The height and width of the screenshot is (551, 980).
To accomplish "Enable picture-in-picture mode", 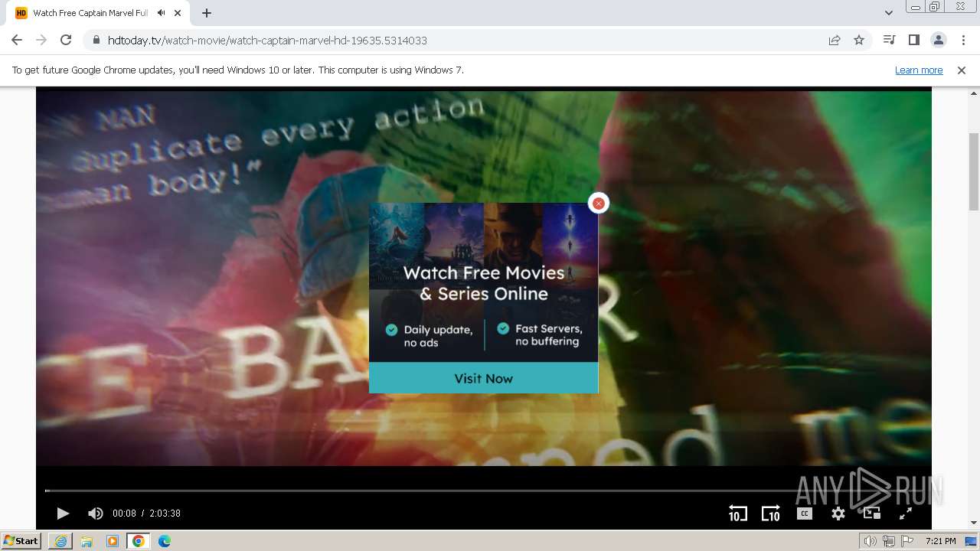I will pos(872,514).
